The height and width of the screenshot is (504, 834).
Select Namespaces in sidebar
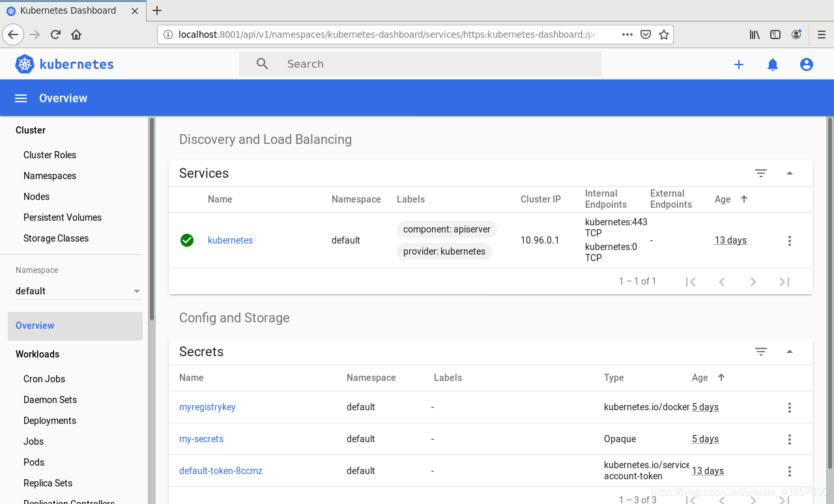click(x=50, y=176)
